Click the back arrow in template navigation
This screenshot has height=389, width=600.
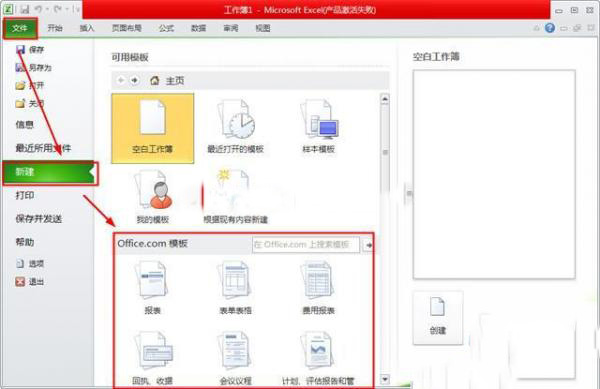pos(121,80)
